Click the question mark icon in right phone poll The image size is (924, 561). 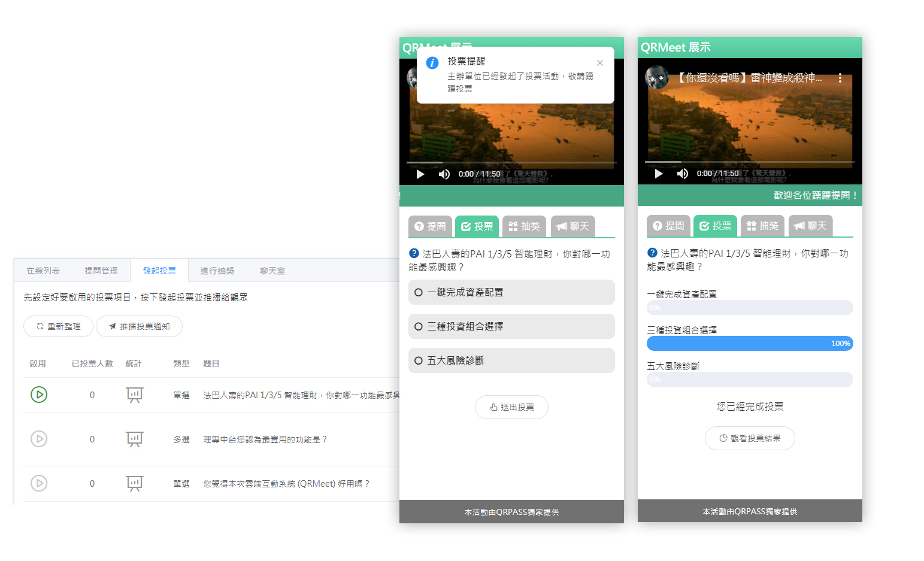pyautogui.click(x=652, y=253)
